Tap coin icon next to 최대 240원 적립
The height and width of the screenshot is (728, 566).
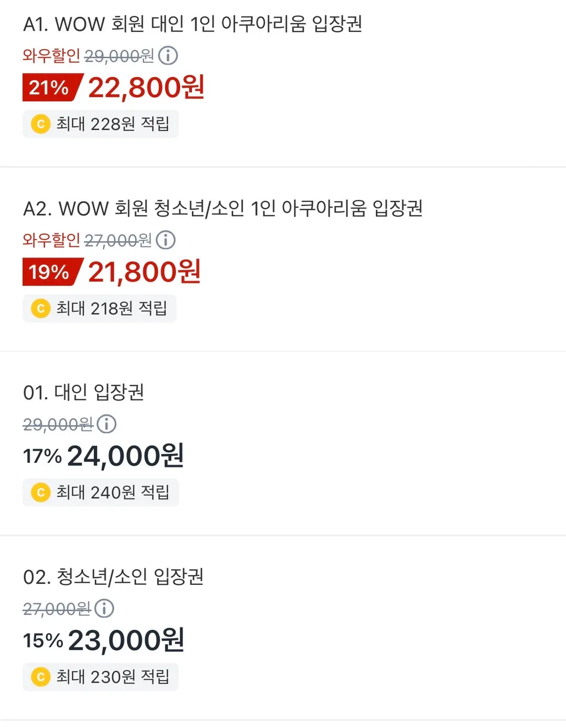point(40,493)
